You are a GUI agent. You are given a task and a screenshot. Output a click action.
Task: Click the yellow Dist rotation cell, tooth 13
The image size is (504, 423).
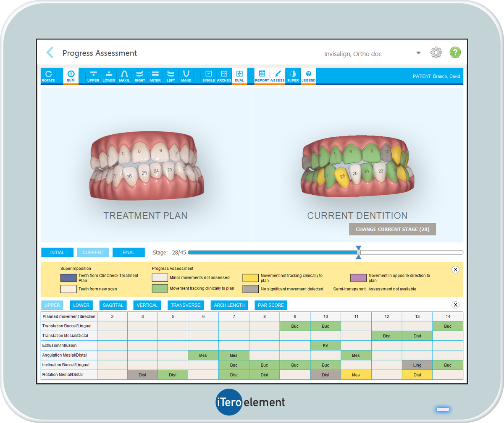pos(417,375)
